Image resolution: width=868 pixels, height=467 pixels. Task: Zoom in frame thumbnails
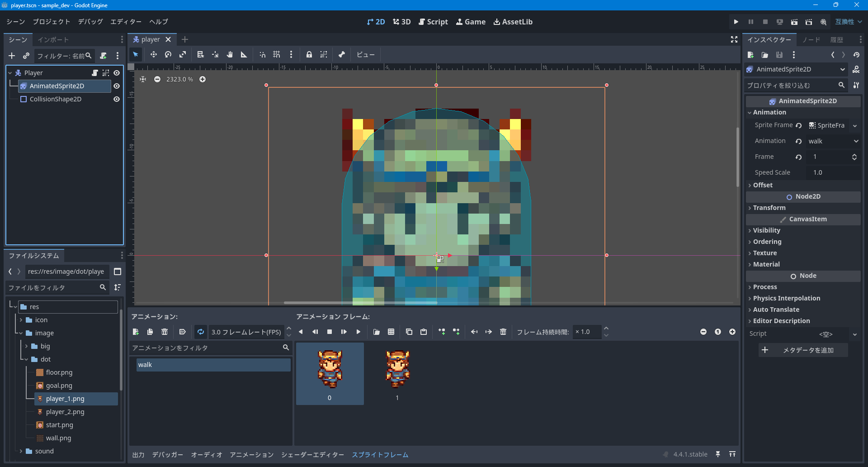point(732,332)
